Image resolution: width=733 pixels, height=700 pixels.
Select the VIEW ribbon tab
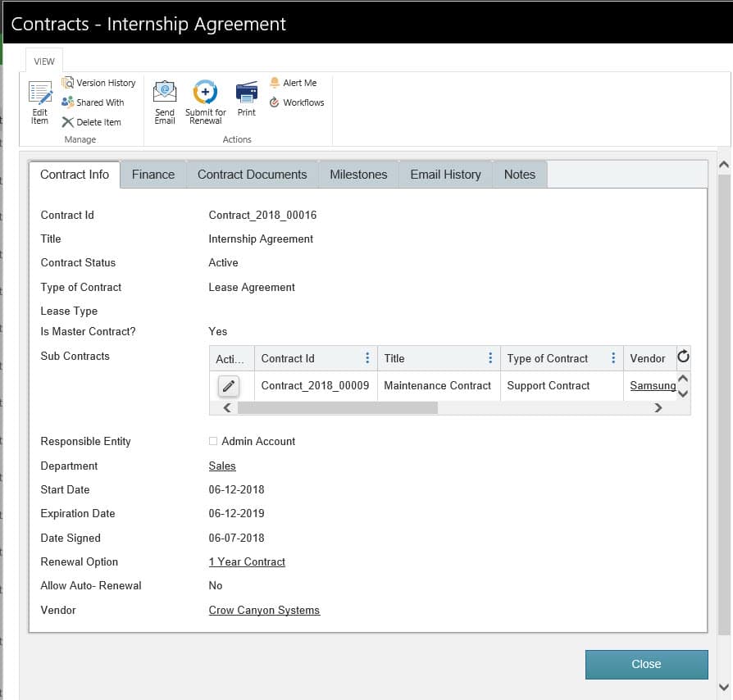(44, 61)
